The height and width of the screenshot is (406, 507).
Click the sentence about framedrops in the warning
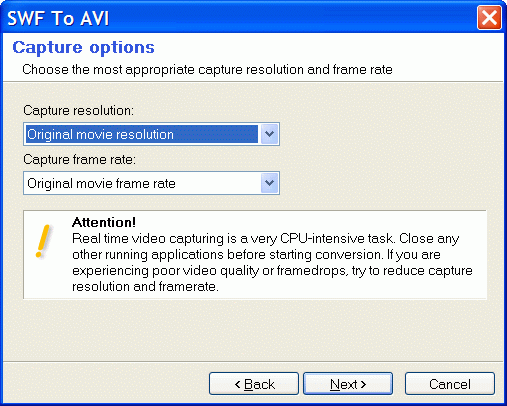point(272,270)
